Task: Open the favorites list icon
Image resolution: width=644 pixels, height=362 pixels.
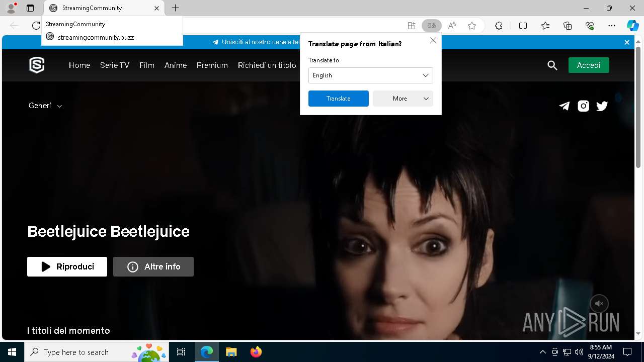Action: 545,26
